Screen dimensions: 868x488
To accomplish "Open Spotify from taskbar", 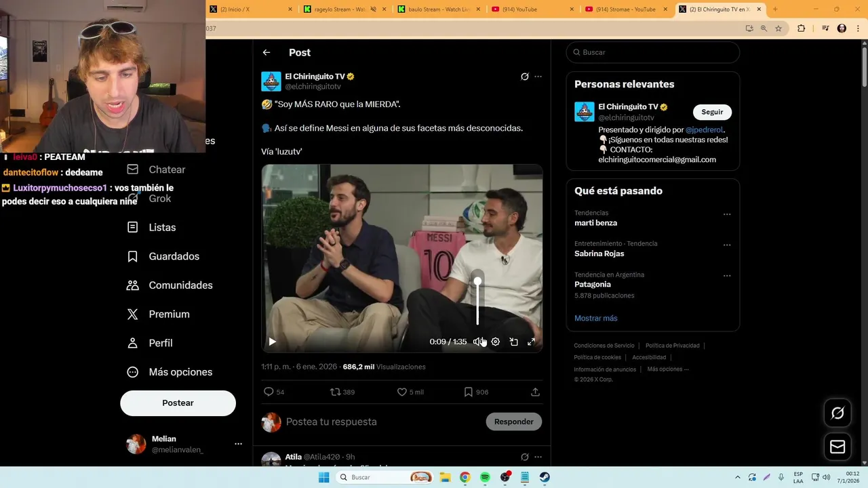I will 485,477.
